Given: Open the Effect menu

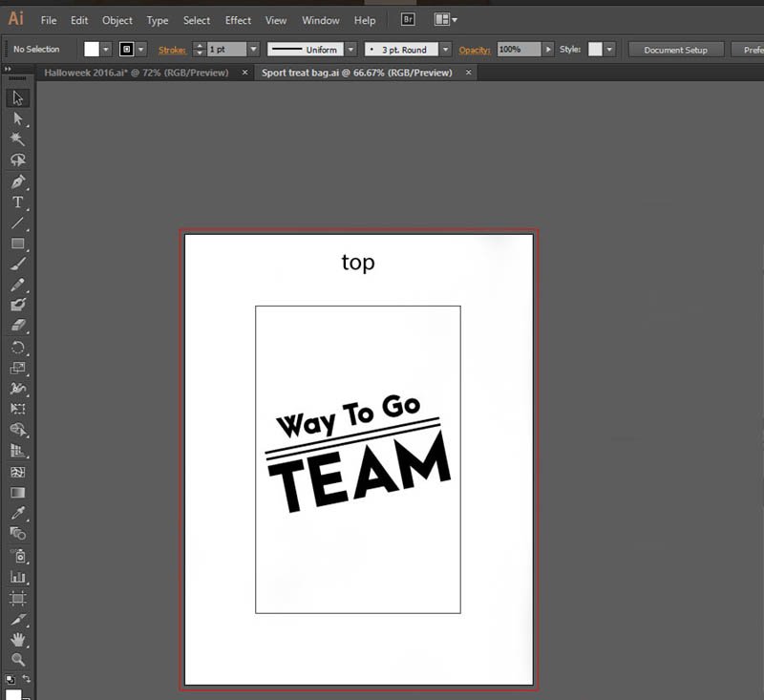Looking at the screenshot, I should 238,20.
